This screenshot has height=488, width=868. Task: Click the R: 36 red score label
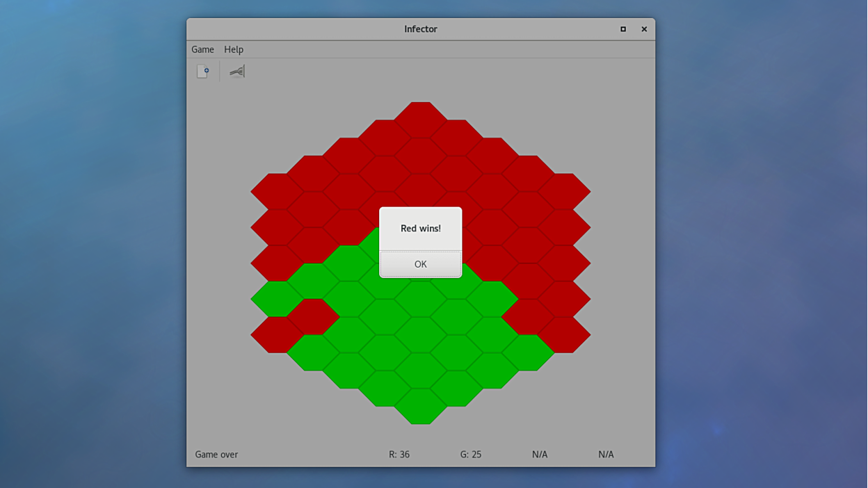click(x=399, y=454)
